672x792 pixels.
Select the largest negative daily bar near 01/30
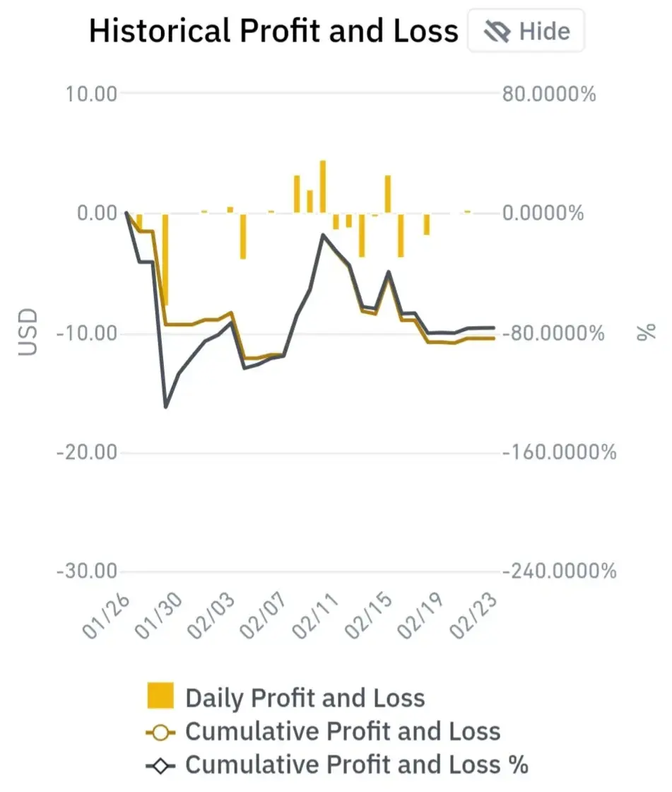pyautogui.click(x=165, y=260)
